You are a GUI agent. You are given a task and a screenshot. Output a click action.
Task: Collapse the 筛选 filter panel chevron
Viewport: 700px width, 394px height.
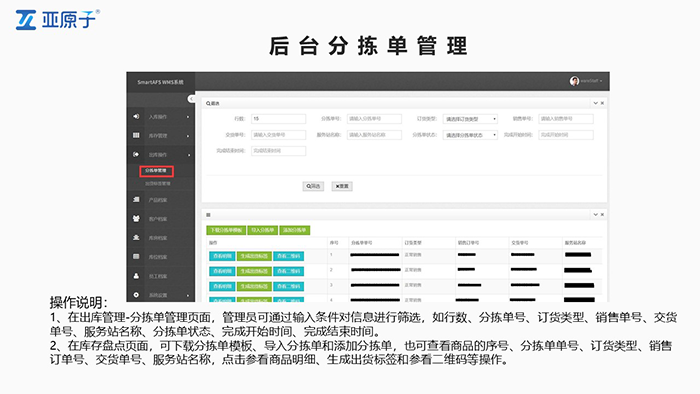[x=595, y=103]
